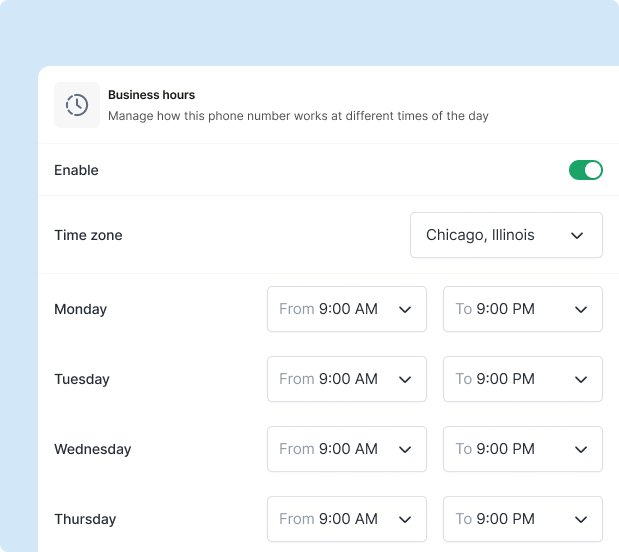Toggle off the Enable business hours switch
Viewport: 619px width, 552px height.
click(x=585, y=170)
